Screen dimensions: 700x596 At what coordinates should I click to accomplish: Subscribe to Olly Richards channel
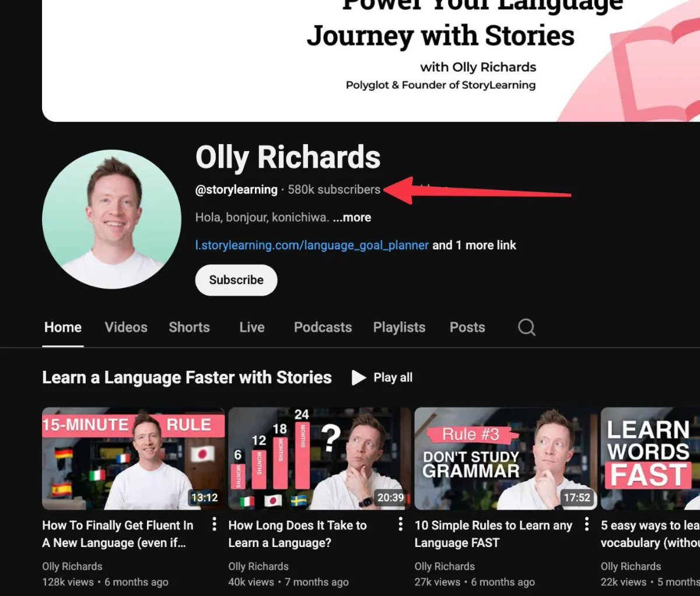click(236, 280)
